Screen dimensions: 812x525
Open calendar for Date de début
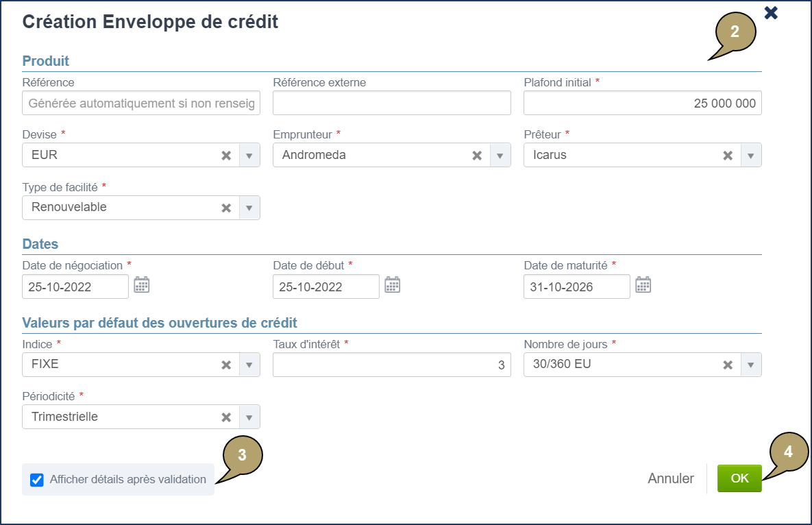[393, 284]
